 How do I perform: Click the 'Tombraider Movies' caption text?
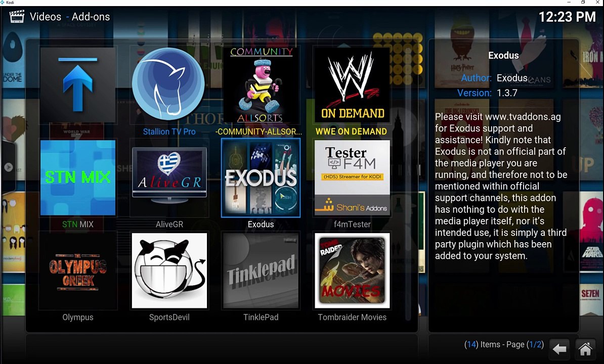click(x=352, y=317)
